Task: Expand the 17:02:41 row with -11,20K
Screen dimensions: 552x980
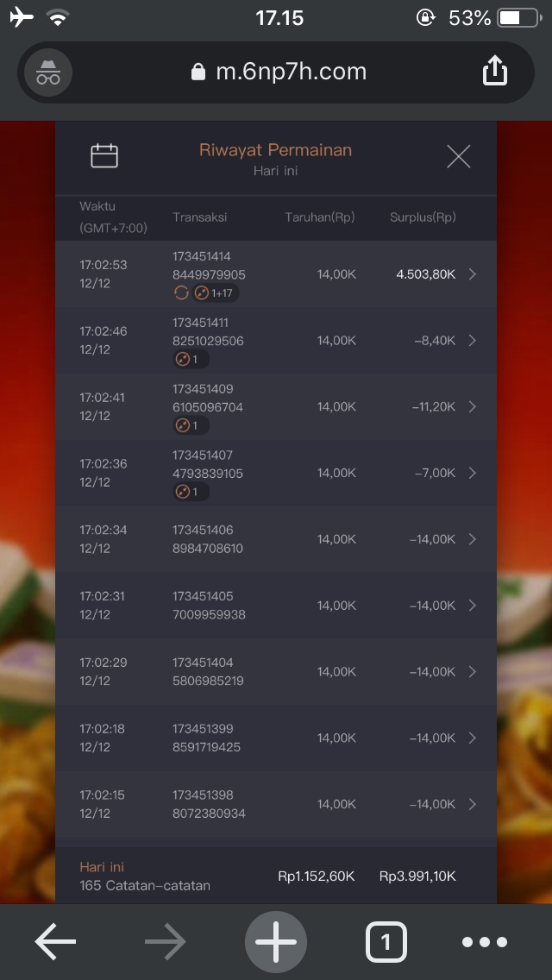Action: (472, 407)
